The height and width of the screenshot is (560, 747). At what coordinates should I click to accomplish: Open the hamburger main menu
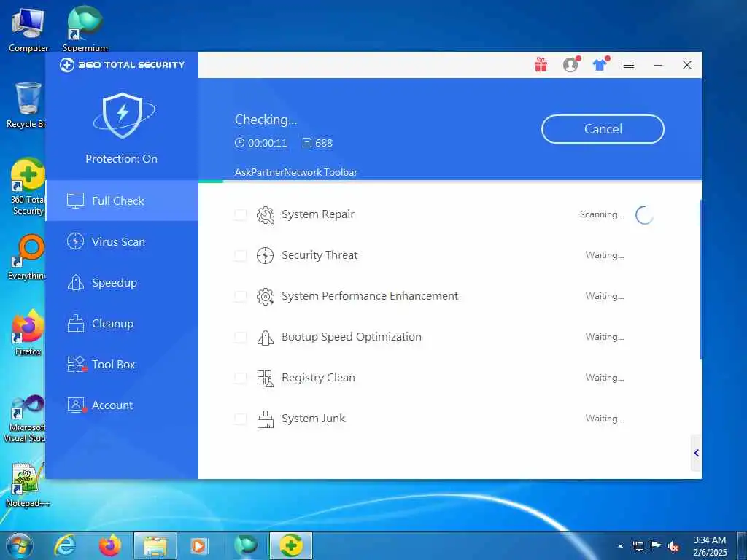pos(629,65)
